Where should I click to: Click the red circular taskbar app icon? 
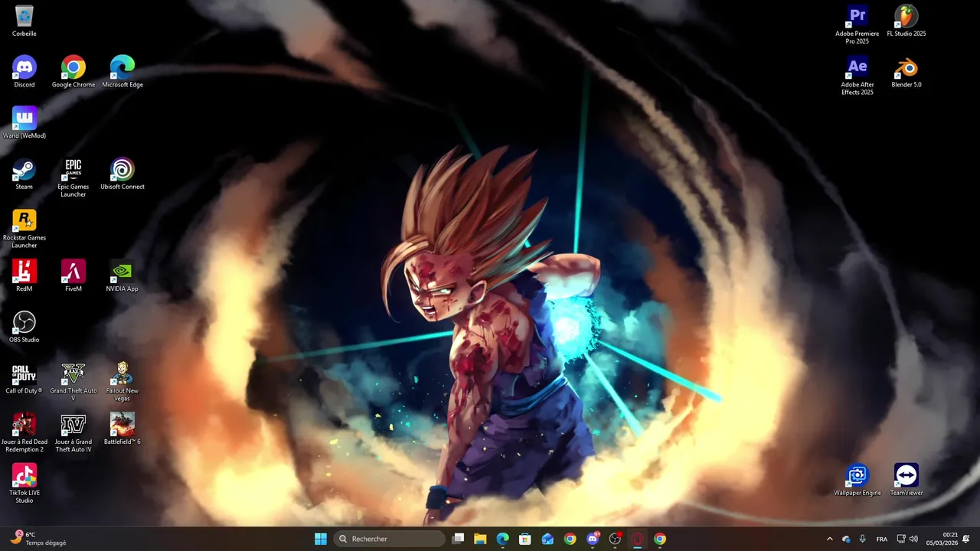click(637, 539)
